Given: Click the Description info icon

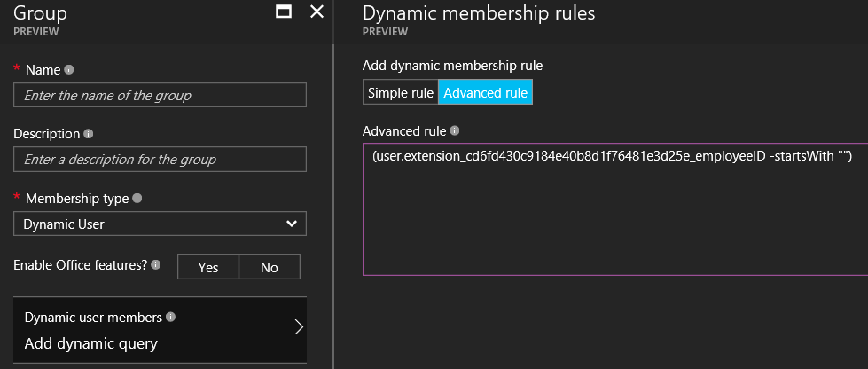Looking at the screenshot, I should pyautogui.click(x=88, y=134).
